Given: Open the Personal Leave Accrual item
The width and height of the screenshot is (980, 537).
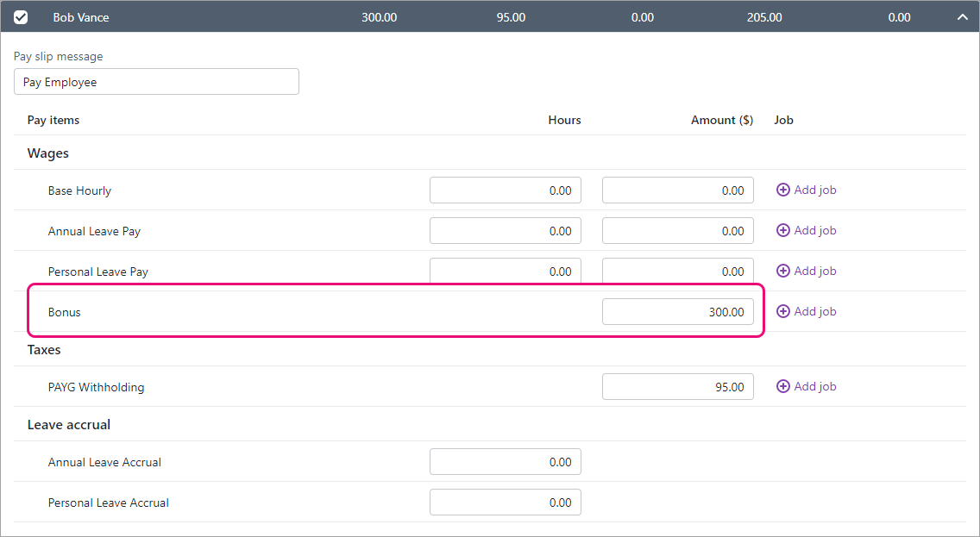Looking at the screenshot, I should [108, 503].
